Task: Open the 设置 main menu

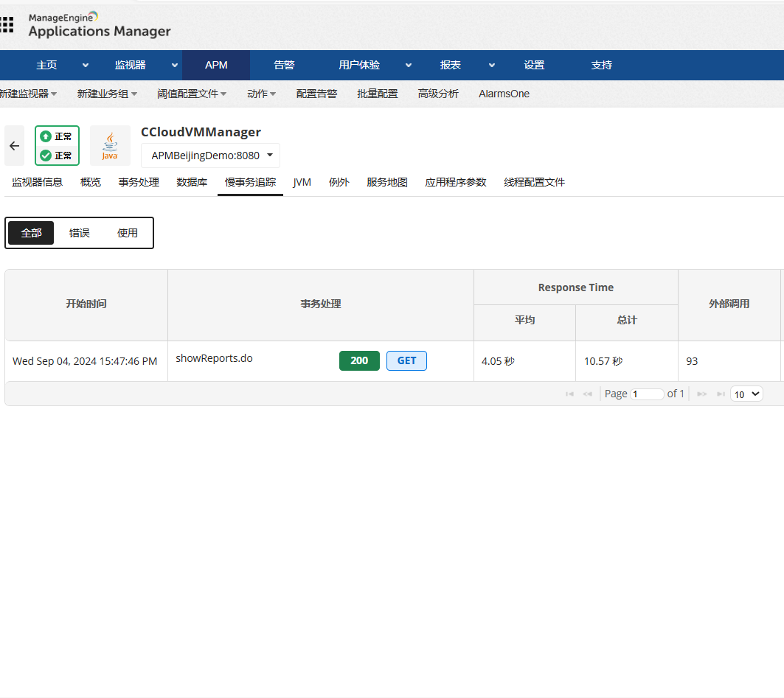Action: point(534,65)
